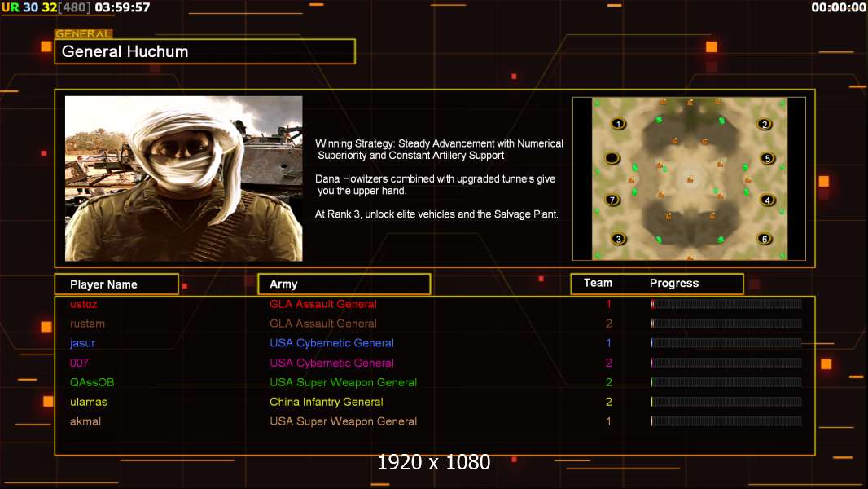868x489 pixels.
Task: Select player name ulamas
Action: pyautogui.click(x=89, y=402)
